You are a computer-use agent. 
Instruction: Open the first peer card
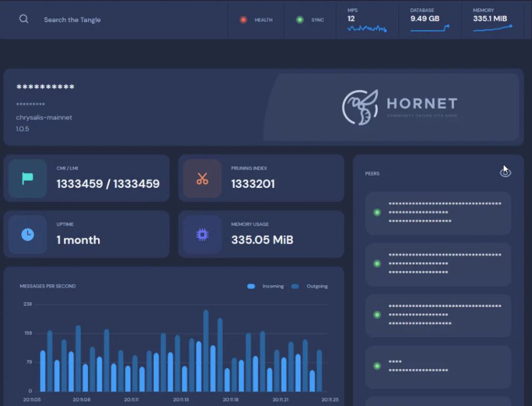(x=438, y=213)
